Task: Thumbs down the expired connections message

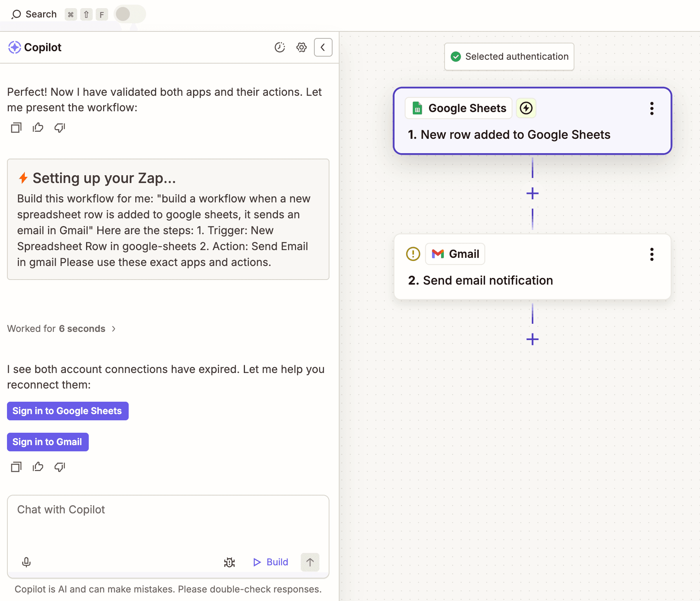Action: [x=60, y=467]
